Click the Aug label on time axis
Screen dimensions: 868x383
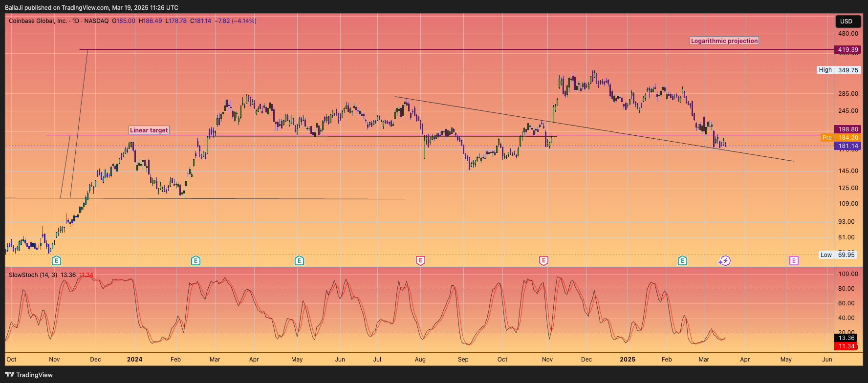tap(420, 360)
